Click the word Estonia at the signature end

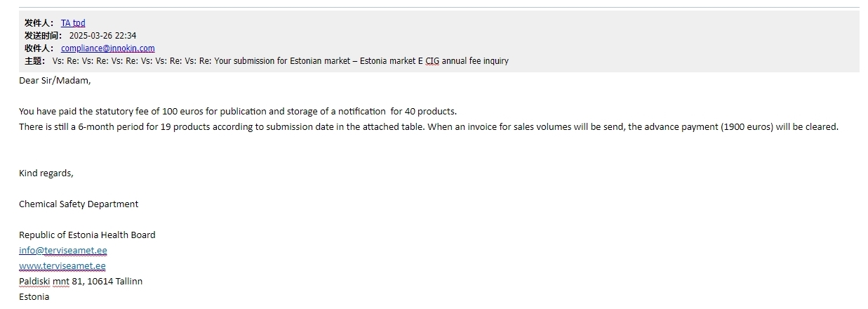[34, 296]
